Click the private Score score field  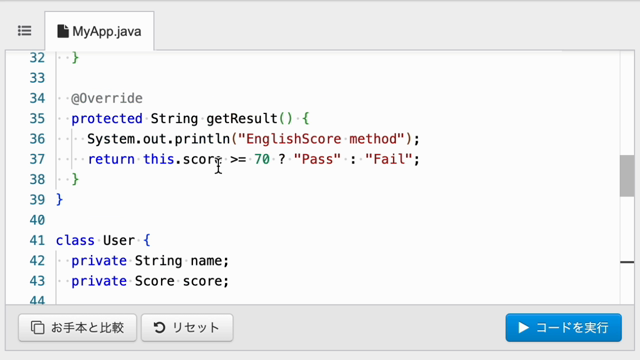tap(150, 281)
